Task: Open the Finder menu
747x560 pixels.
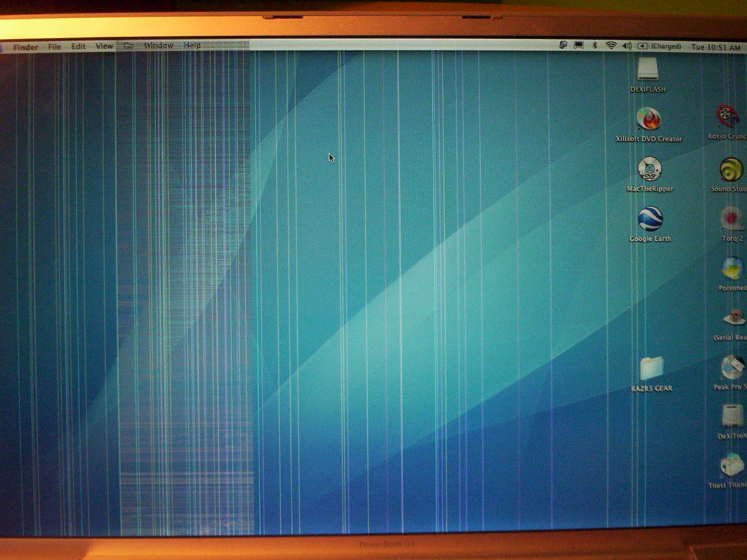Action: 26,47
